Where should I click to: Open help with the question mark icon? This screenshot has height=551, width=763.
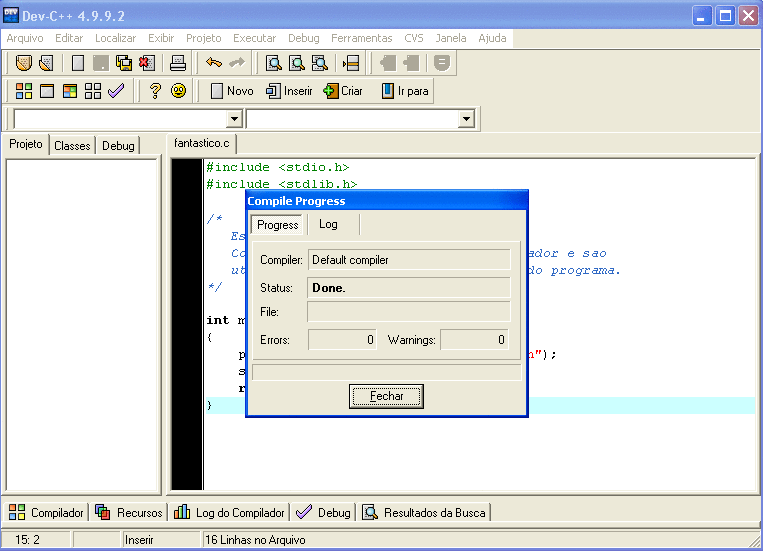(155, 91)
